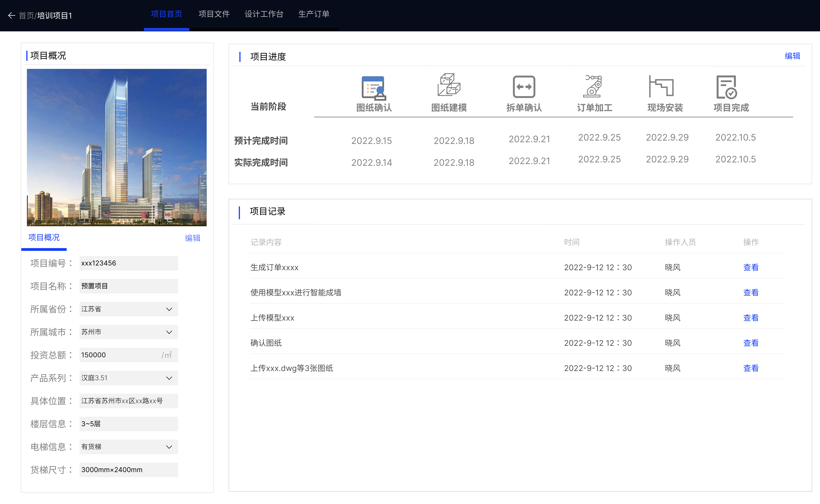
Task: Click the 投资总额 input field
Action: (x=129, y=355)
